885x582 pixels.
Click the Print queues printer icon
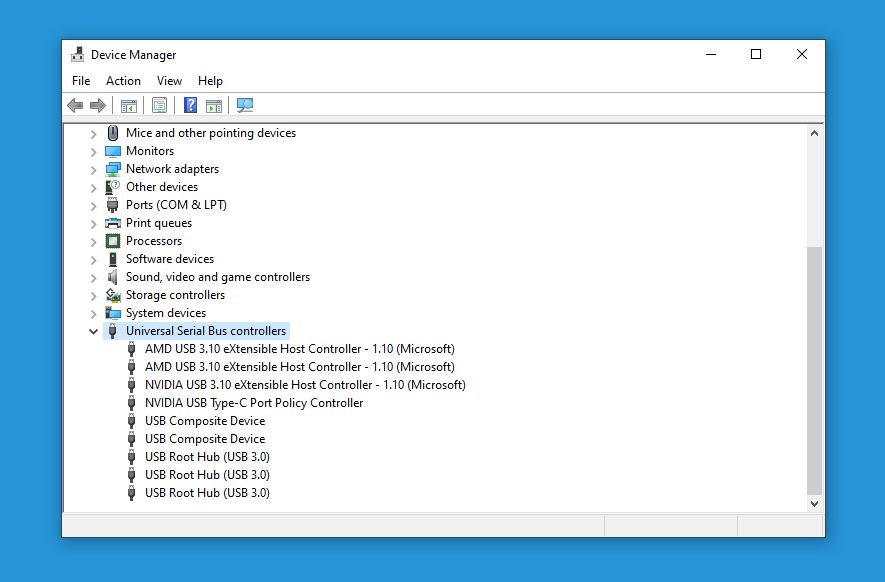[113, 223]
